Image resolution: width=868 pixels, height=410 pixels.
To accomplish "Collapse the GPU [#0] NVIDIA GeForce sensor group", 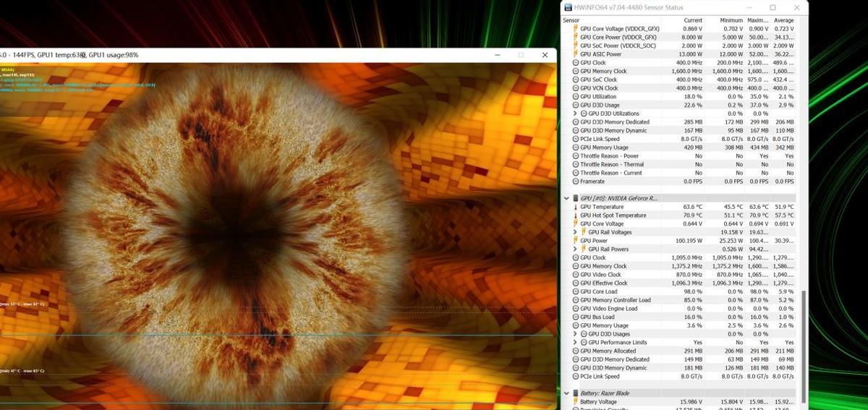I will tap(567, 197).
